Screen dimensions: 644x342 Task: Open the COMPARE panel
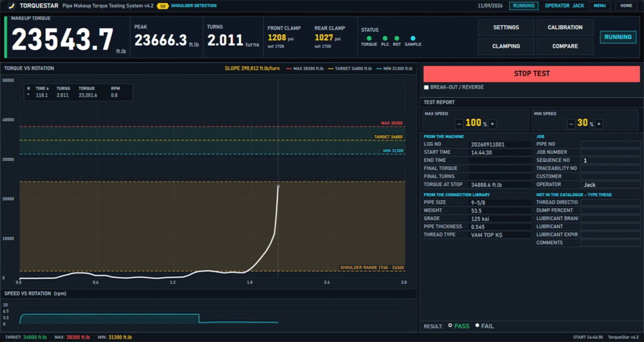coord(565,47)
